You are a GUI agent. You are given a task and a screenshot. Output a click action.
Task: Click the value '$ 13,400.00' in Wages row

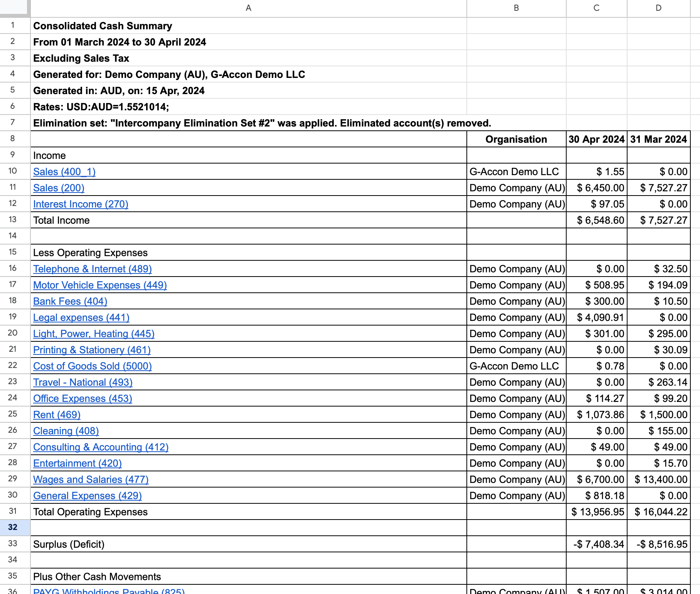pos(659,479)
